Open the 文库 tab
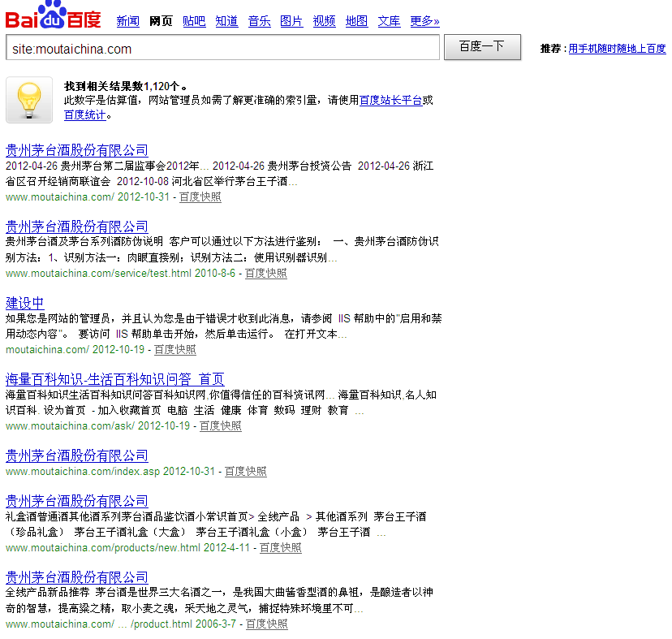Viewport: 672px width, 639px height. (389, 21)
